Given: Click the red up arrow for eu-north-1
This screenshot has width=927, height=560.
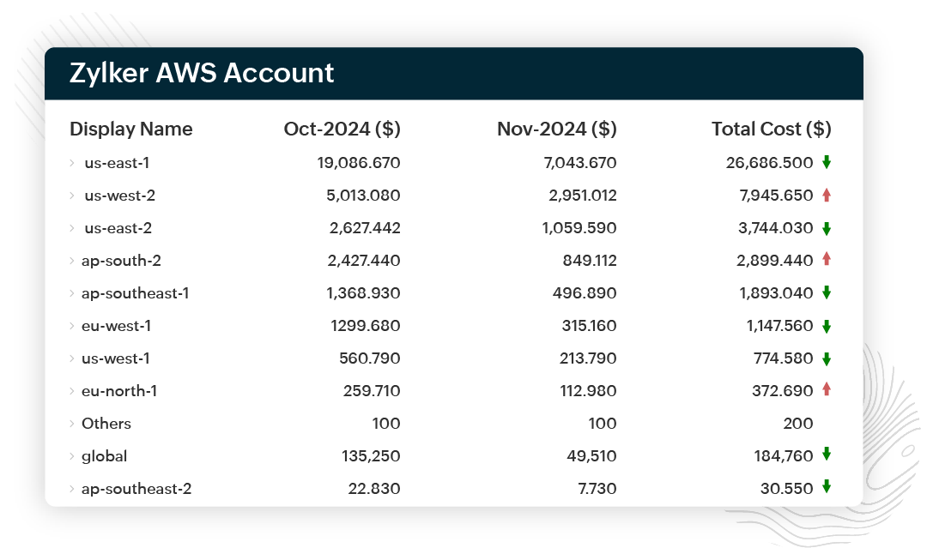Looking at the screenshot, I should coord(827,390).
